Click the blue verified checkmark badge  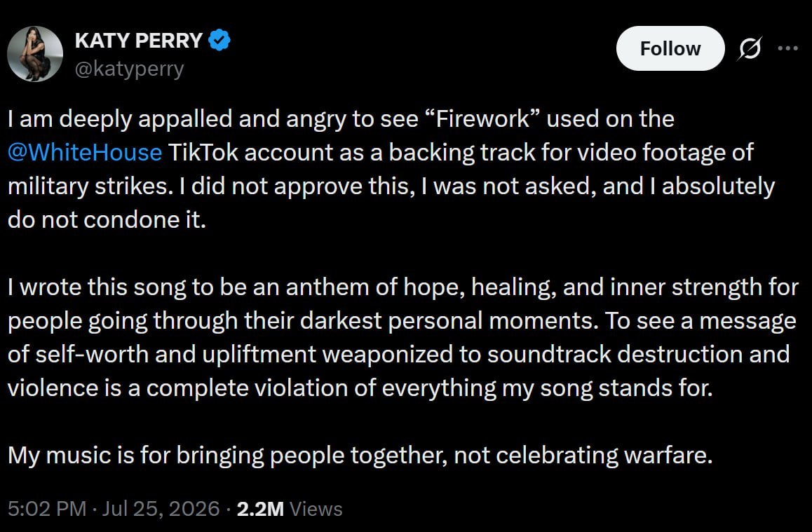pos(219,40)
